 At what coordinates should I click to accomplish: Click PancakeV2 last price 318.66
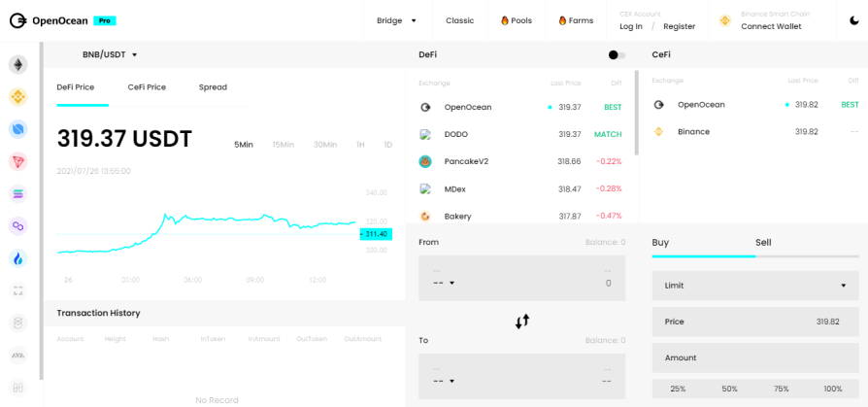pos(569,161)
